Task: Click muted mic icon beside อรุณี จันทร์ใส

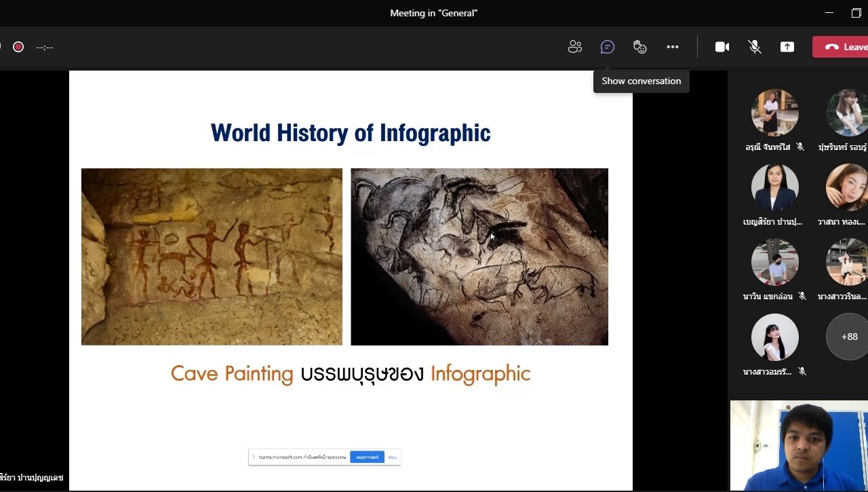Action: (x=800, y=147)
